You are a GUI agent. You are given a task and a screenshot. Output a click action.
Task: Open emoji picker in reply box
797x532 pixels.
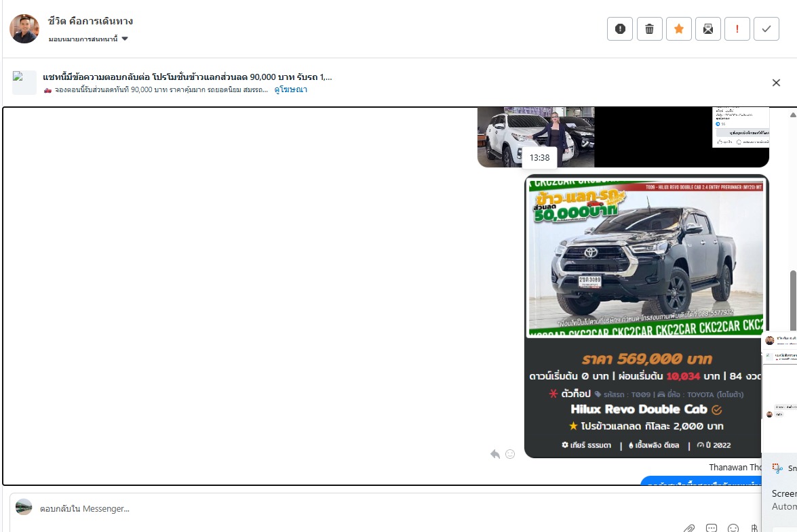coord(733,529)
